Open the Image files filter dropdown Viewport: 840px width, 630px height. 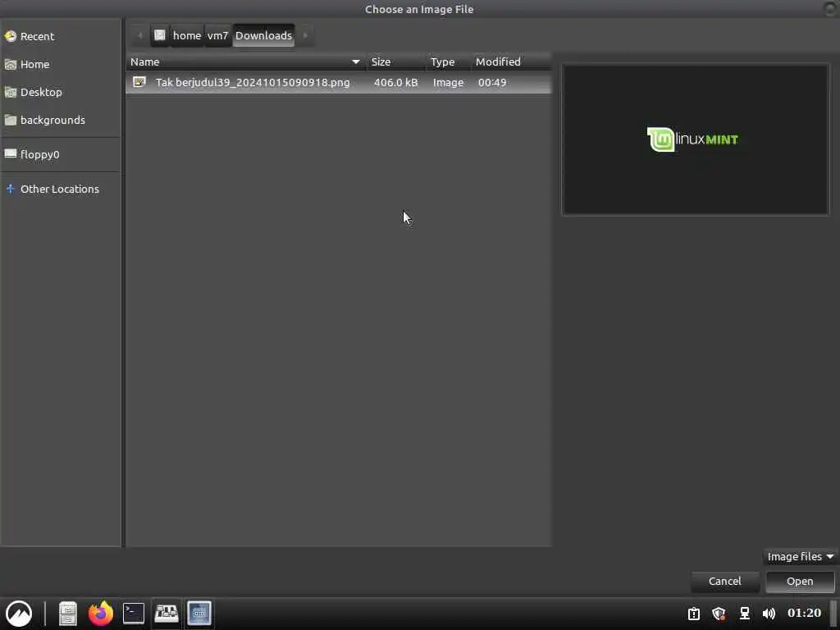(800, 557)
